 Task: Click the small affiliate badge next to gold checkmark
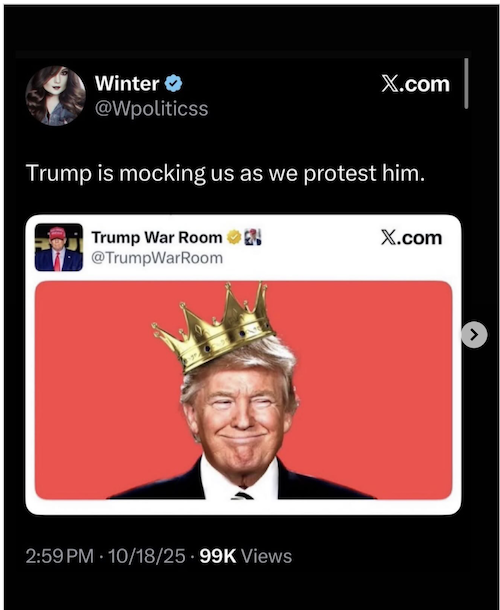pos(253,237)
